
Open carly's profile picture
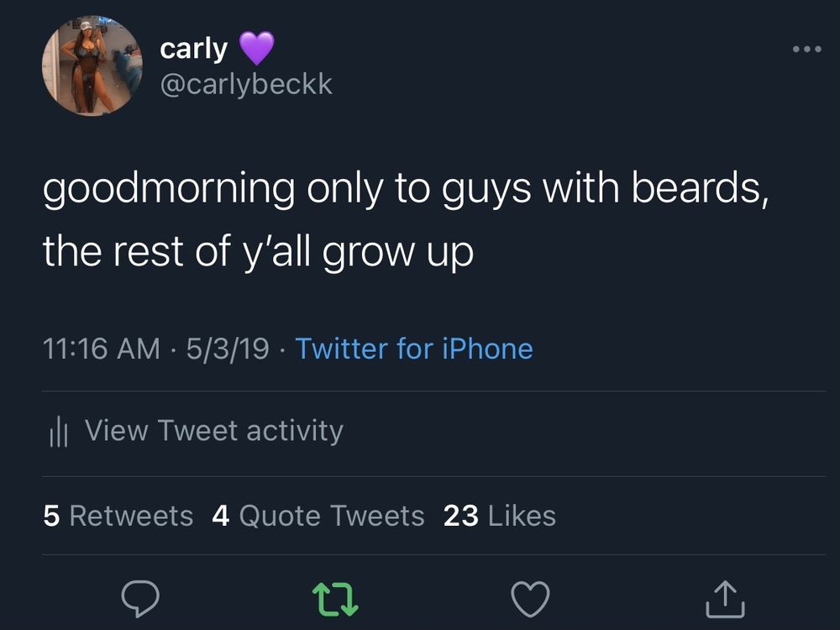pyautogui.click(x=92, y=66)
